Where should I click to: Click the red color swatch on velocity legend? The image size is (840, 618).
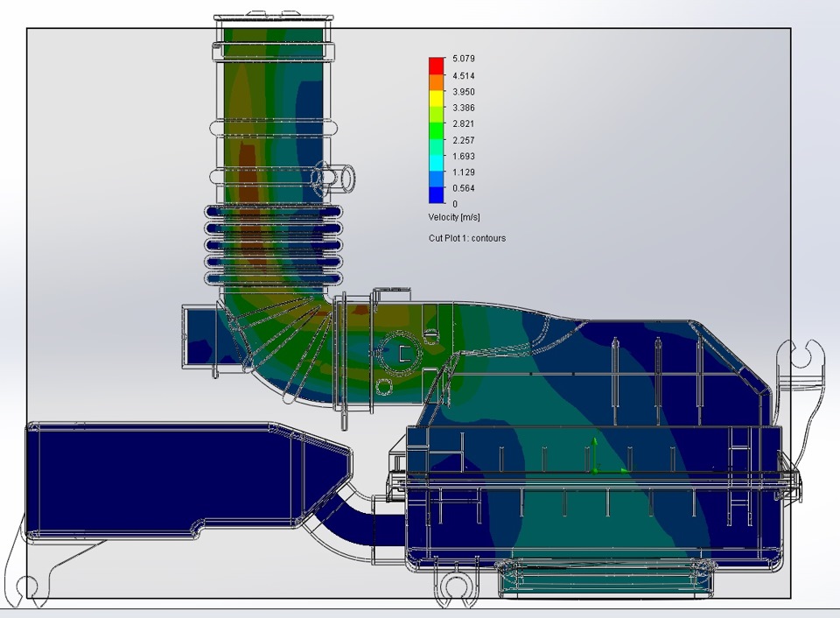pos(436,66)
